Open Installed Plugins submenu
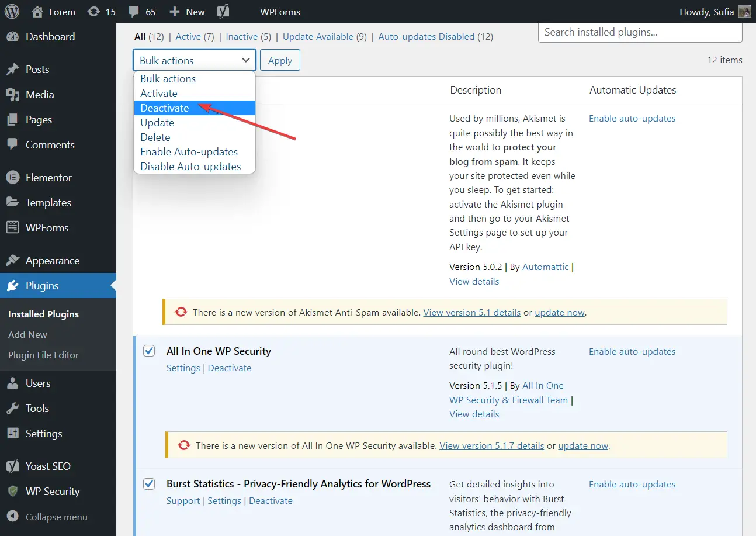Viewport: 756px width, 536px height. click(43, 314)
